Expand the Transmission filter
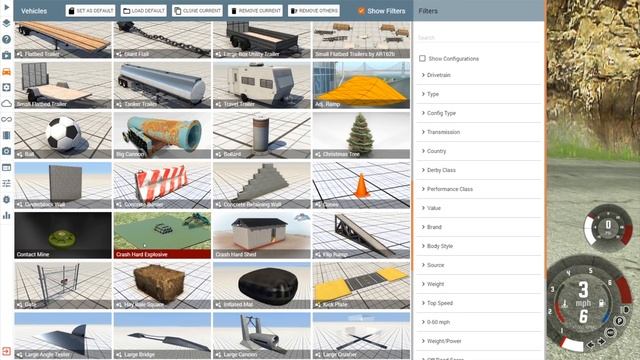The width and height of the screenshot is (640, 360). point(479,132)
